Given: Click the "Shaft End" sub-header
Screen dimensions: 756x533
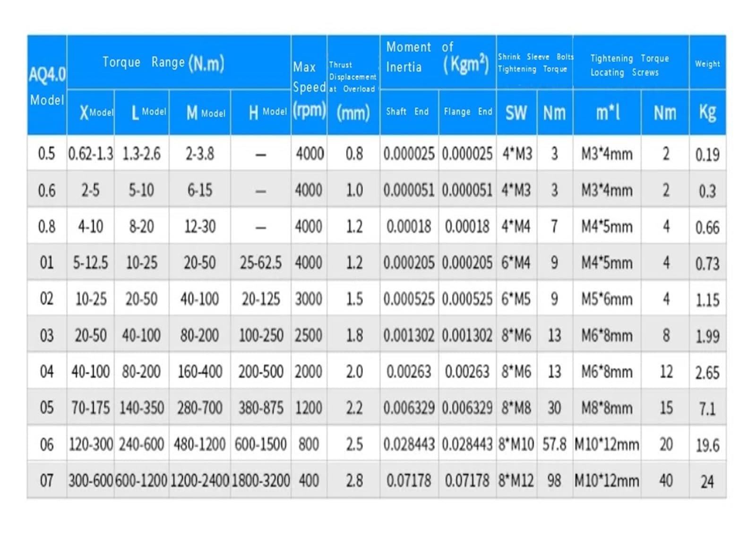Looking at the screenshot, I should [407, 112].
